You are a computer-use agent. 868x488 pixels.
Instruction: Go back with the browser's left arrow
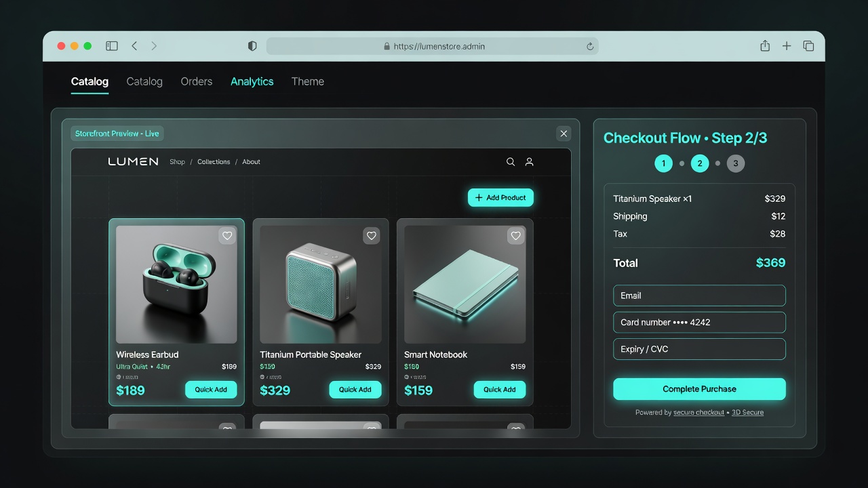(134, 46)
